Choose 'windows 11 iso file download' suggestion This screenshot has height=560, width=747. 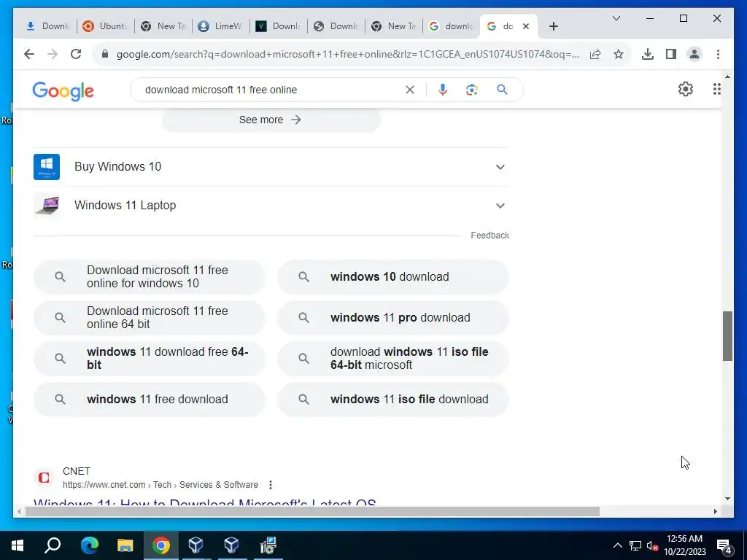[x=393, y=399]
